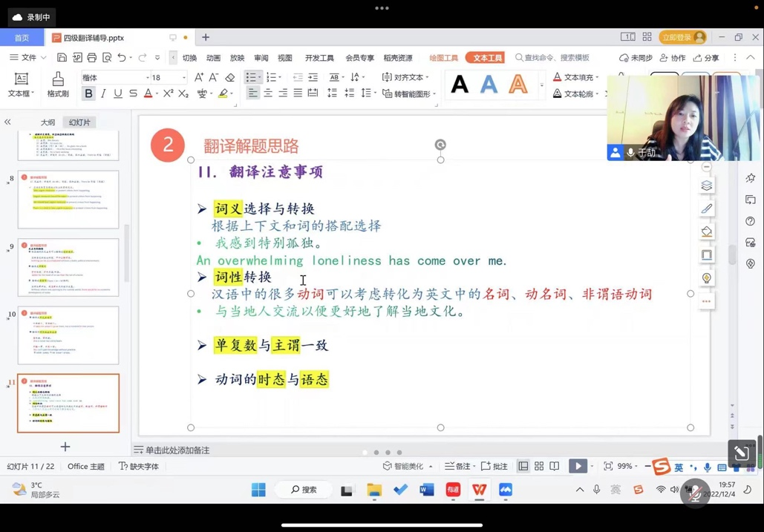764x532 pixels.
Task: Open the font name dropdown showing 楷体
Action: point(114,77)
